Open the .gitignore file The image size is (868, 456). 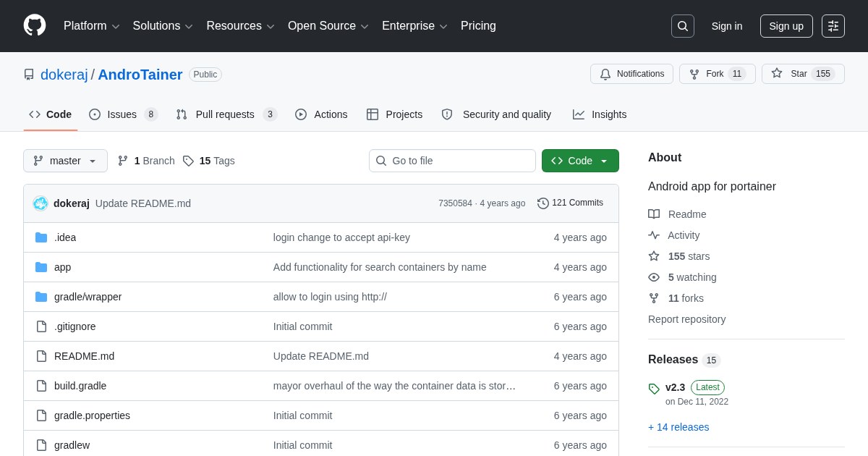tap(75, 326)
